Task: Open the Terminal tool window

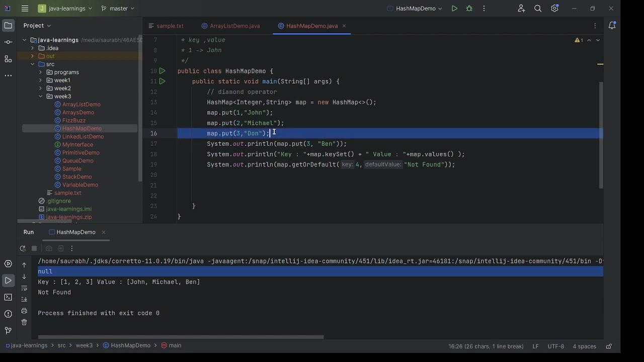Action: [x=8, y=297]
